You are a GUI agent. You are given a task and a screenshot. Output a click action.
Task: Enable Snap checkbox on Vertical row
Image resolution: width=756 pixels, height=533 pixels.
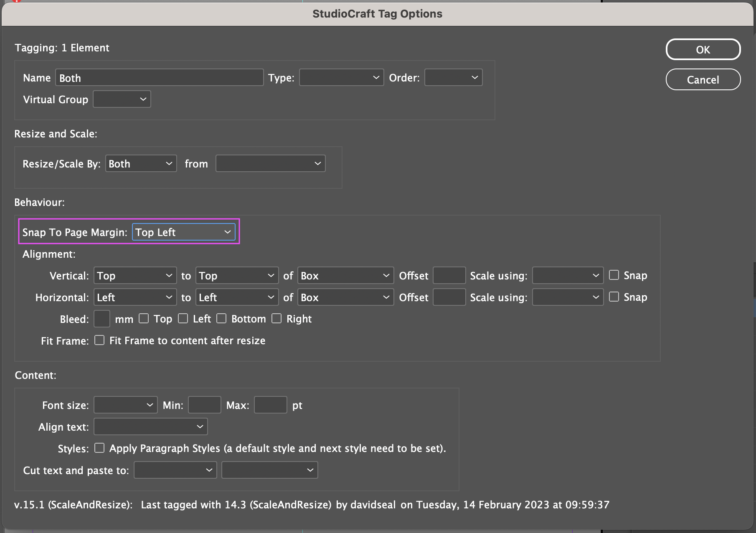coord(614,275)
